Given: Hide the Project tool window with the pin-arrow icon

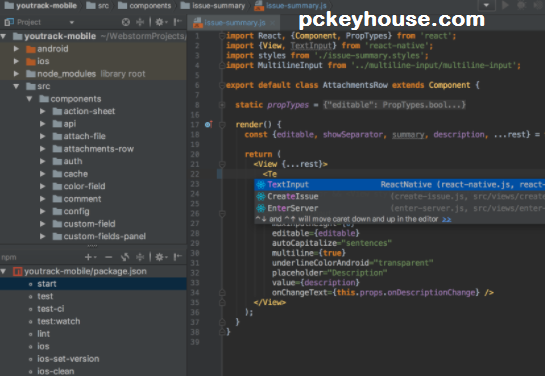Looking at the screenshot, I should [x=178, y=22].
